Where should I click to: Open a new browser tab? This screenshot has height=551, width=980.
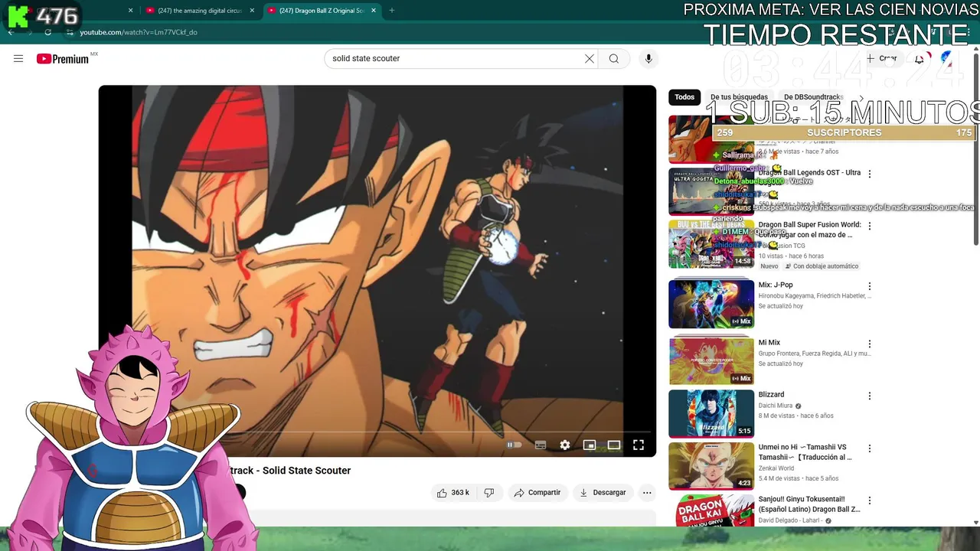[x=392, y=11]
